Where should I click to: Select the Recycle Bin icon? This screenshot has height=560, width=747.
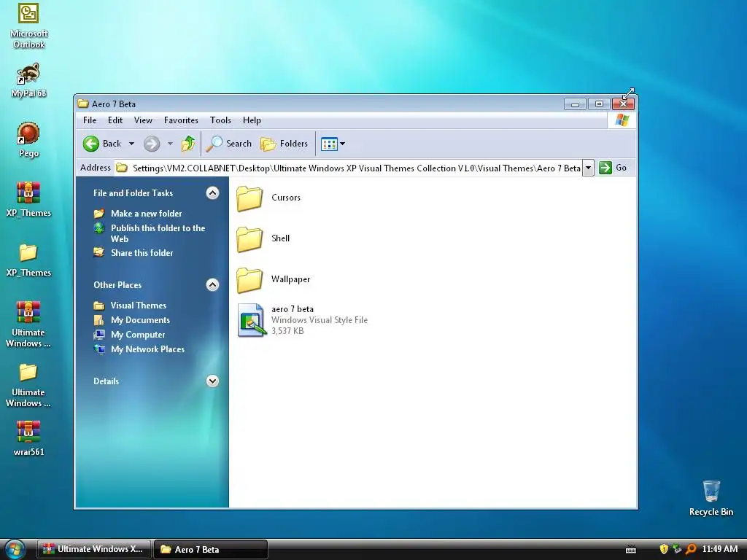coord(711,498)
